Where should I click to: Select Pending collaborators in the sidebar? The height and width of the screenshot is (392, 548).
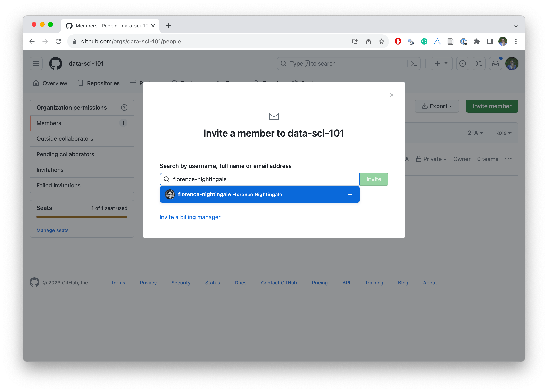[65, 154]
